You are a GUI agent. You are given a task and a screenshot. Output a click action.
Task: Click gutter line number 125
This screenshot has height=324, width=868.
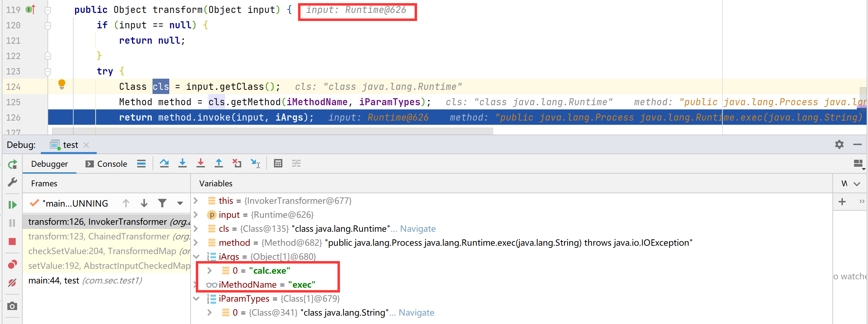pyautogui.click(x=13, y=102)
